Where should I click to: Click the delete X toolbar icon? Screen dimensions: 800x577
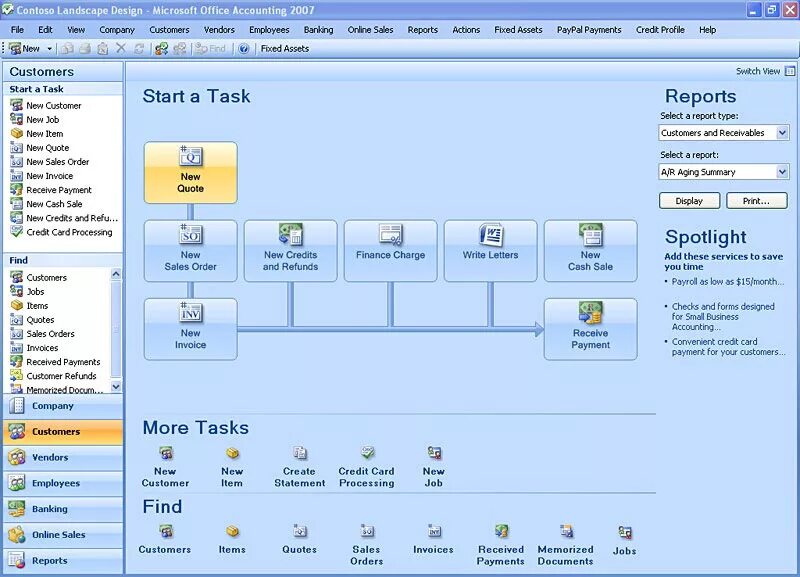(121, 48)
